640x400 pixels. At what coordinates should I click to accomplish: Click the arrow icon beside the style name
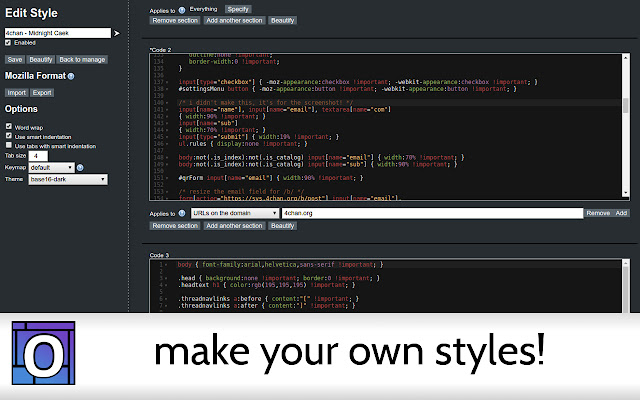[x=117, y=33]
